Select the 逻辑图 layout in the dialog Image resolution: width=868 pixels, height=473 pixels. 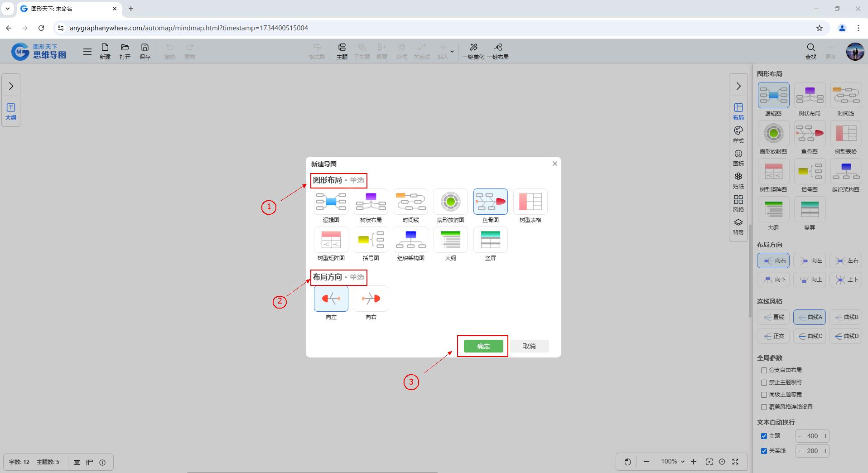331,202
